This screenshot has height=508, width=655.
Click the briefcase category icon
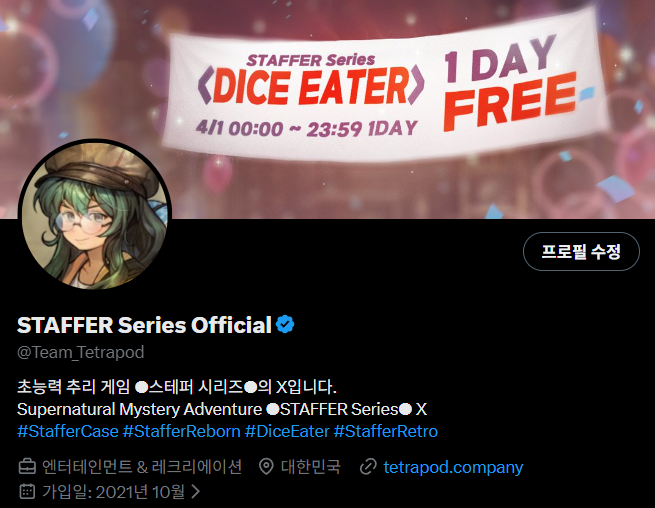click(x=27, y=467)
